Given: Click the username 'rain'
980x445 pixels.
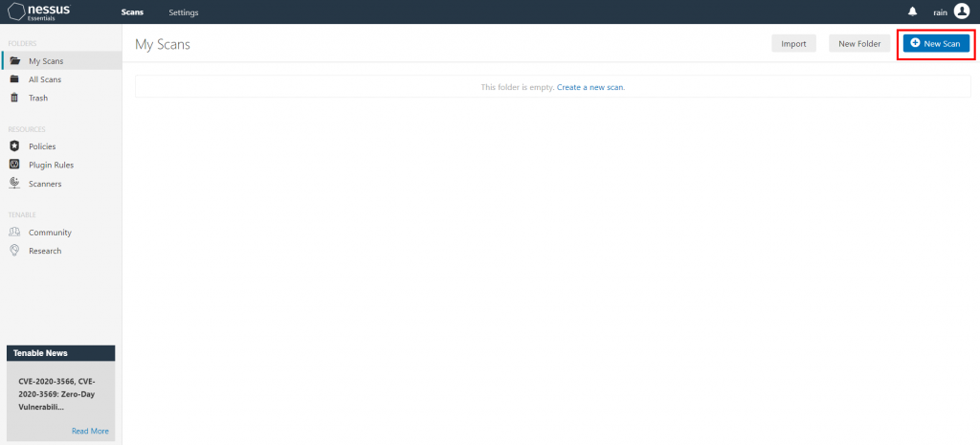Looking at the screenshot, I should pyautogui.click(x=940, y=12).
